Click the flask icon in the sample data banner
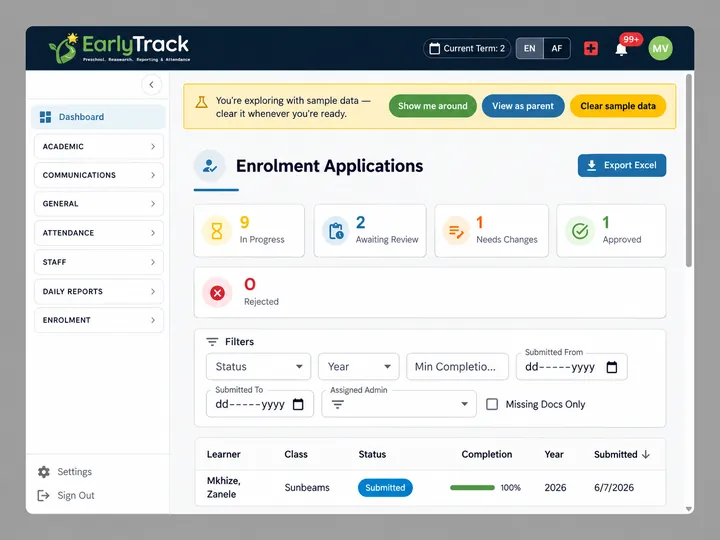 (201, 102)
